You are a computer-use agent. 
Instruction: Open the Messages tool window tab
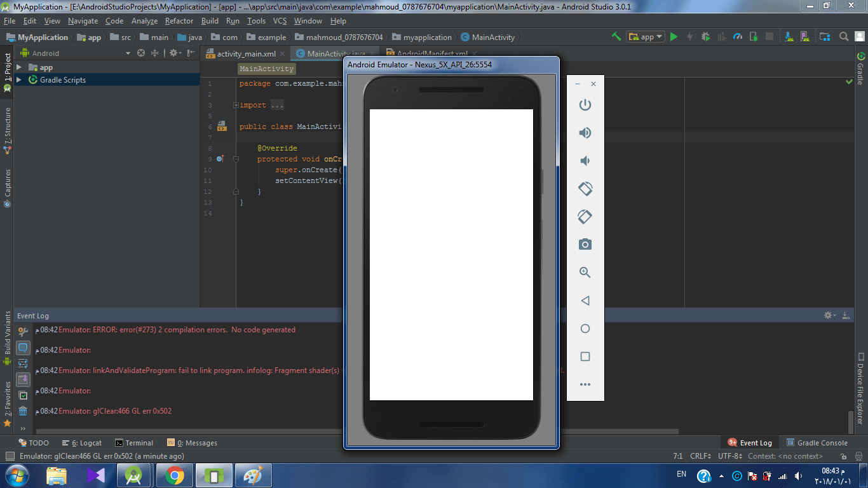[x=192, y=443]
